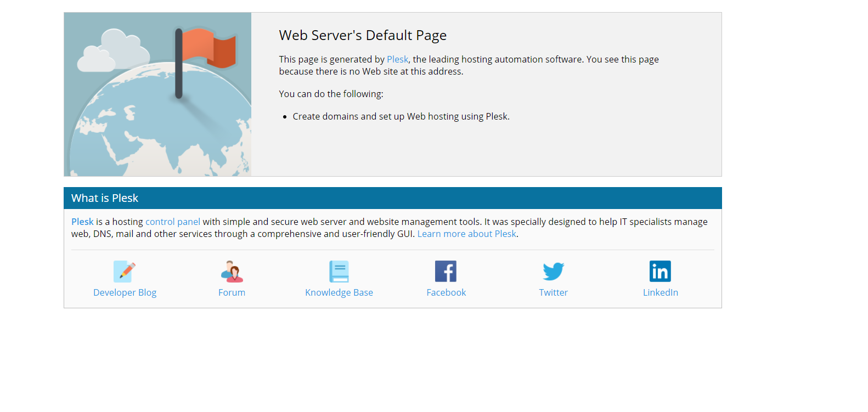Follow the Facebook text link

446,292
